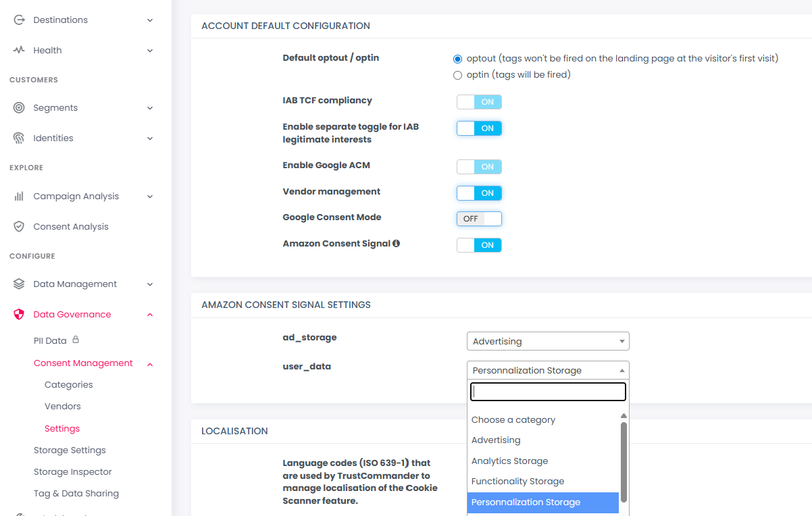Viewport: 812px width, 516px height.
Task: Toggle off Amazon Consent Signal switch
Action: point(479,245)
